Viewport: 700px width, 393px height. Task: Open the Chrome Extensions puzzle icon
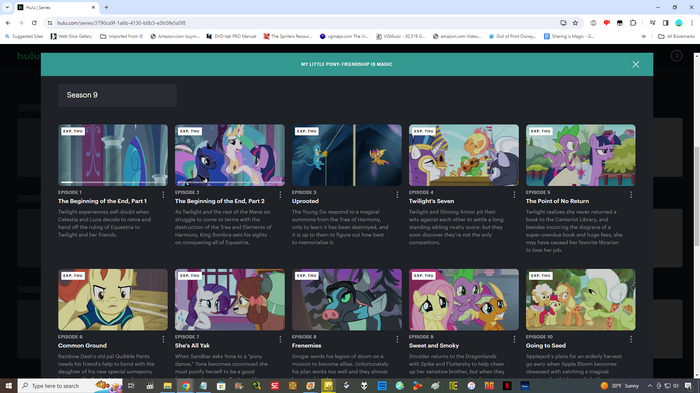coord(633,23)
